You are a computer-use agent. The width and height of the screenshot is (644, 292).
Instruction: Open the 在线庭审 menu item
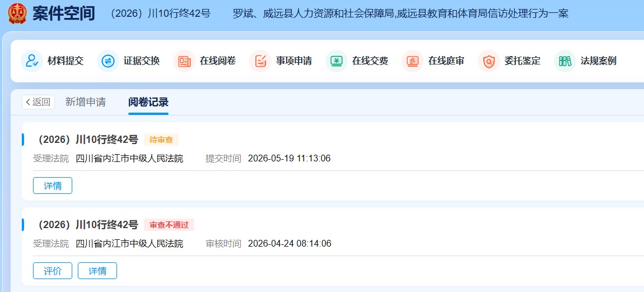click(433, 61)
